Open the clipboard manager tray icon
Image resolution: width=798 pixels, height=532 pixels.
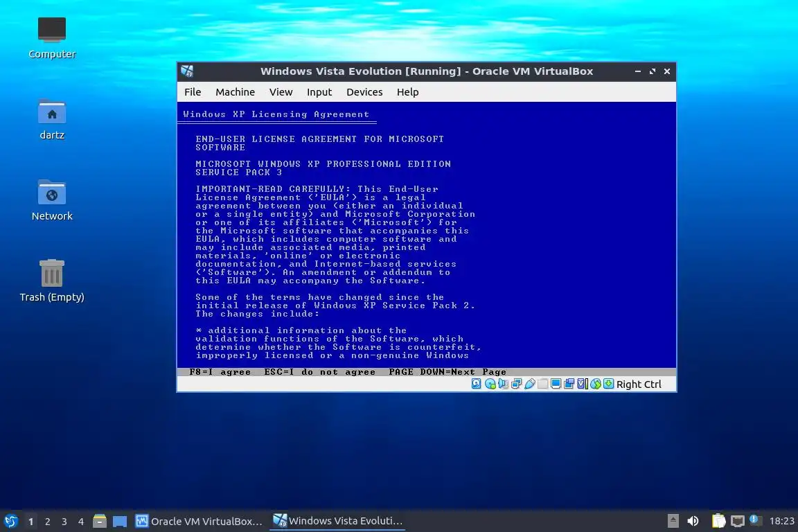coord(718,521)
